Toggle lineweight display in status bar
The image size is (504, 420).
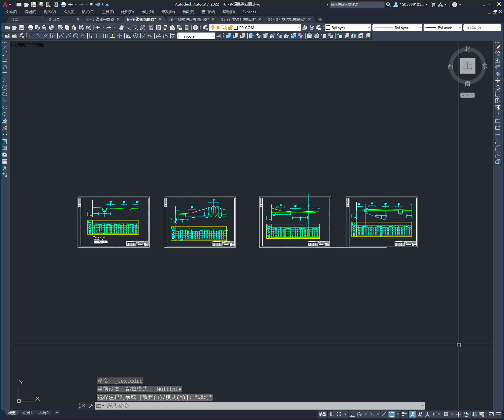404,414
